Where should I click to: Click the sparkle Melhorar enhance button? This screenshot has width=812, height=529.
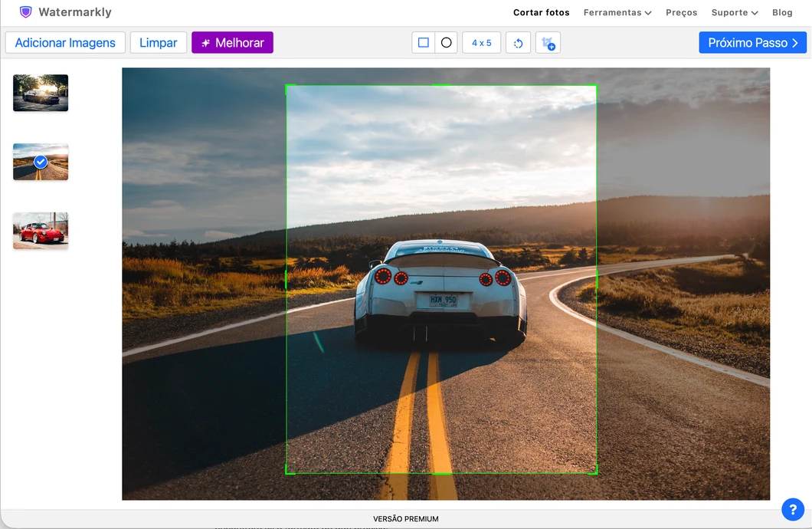point(233,42)
